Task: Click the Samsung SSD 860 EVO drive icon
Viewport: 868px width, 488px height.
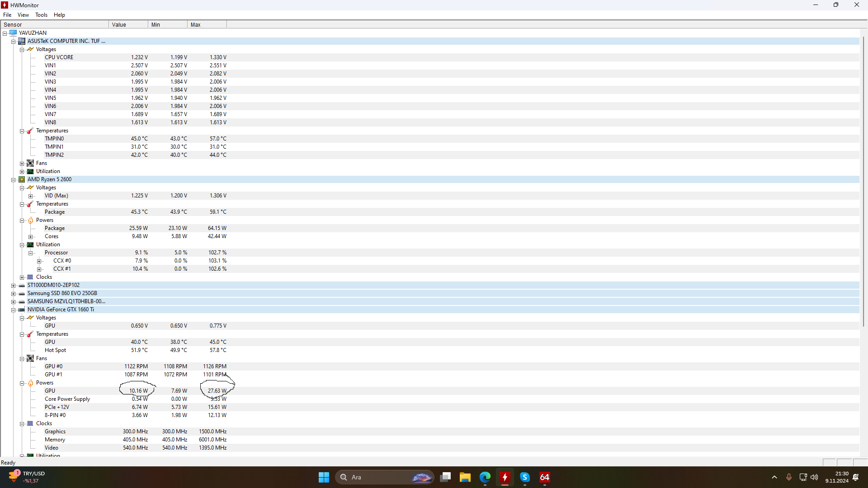Action: point(22,293)
